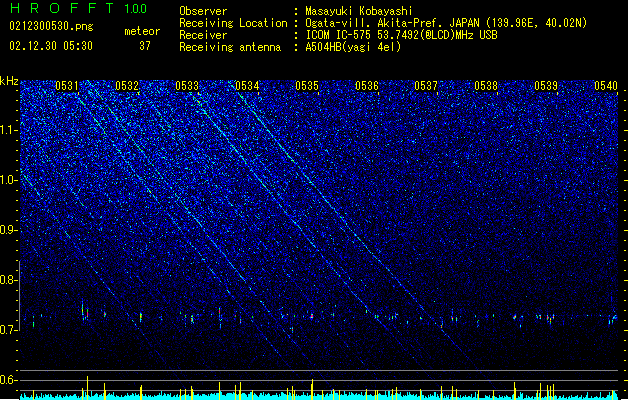Click the kHz axis unit label
Image resolution: width=629 pixels, height=400 pixels.
[x=9, y=81]
